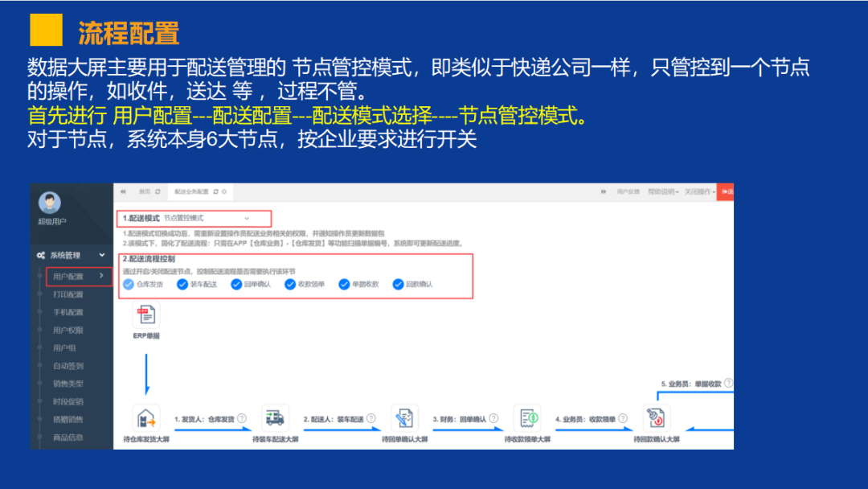
Task: Refresh the 配送业务配置 tab via its icon
Action: coord(216,191)
